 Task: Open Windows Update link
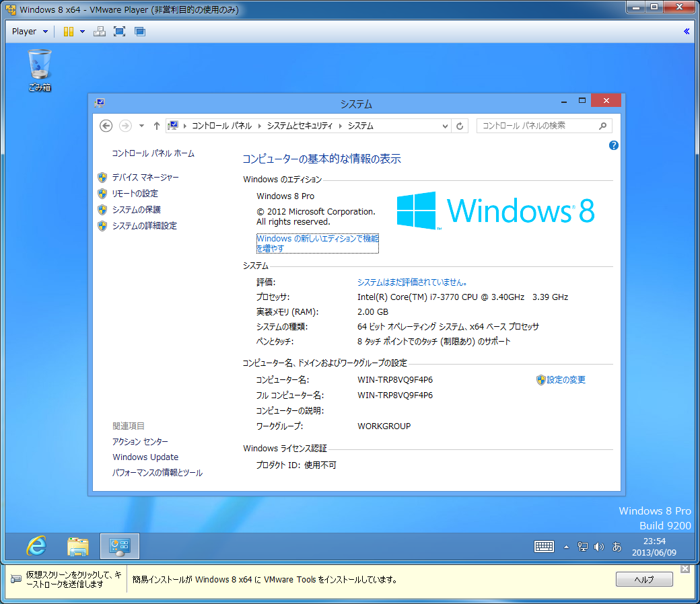(x=145, y=457)
